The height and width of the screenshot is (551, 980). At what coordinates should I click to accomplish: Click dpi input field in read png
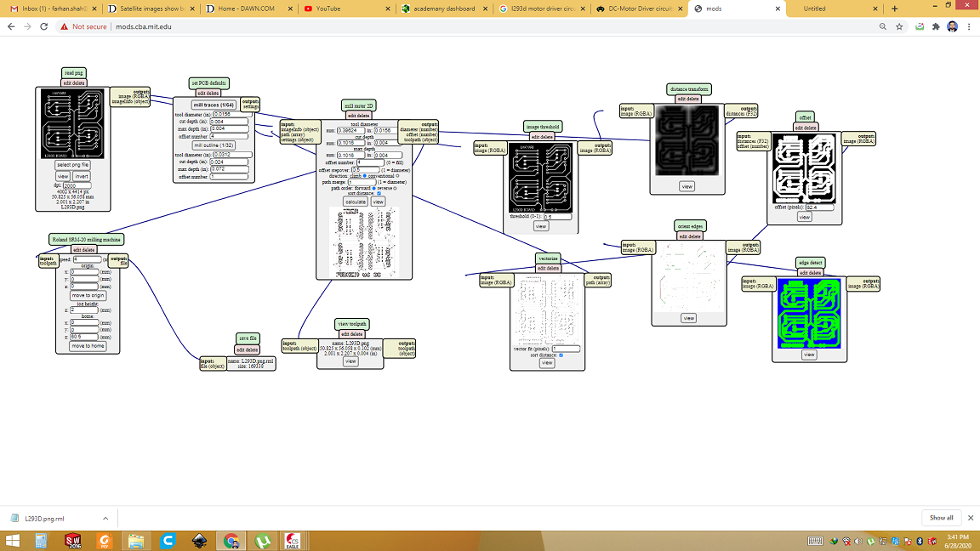(x=77, y=185)
